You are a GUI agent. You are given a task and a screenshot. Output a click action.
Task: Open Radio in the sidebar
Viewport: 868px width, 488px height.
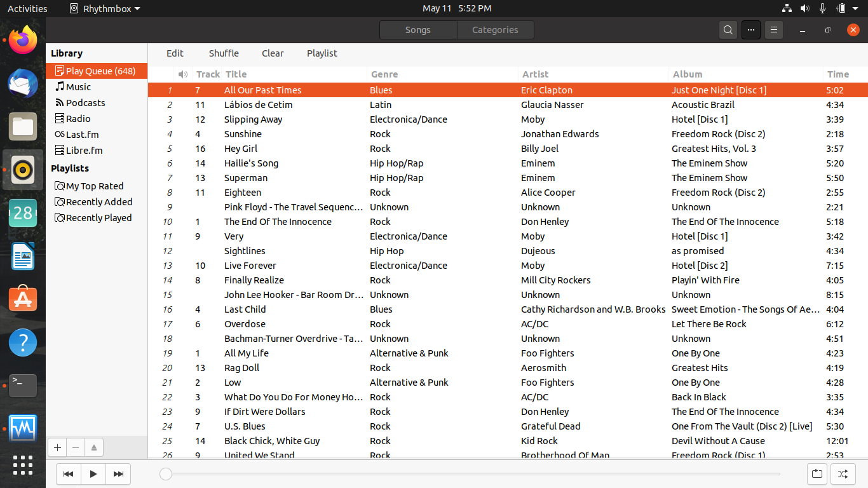(97, 119)
